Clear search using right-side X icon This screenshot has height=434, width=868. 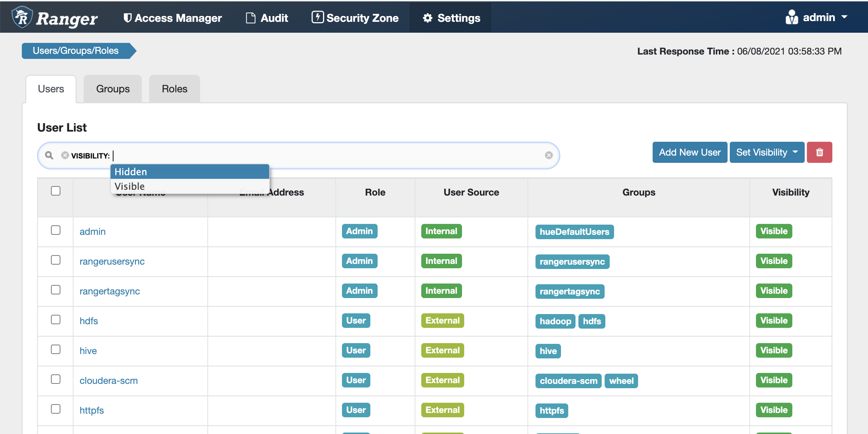click(549, 156)
